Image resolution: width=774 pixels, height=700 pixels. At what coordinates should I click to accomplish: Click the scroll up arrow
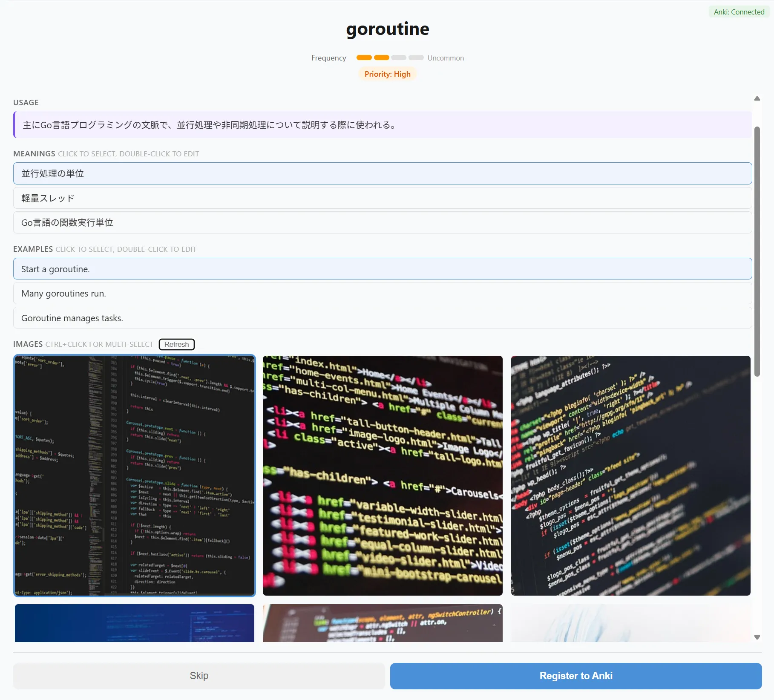[x=757, y=98]
